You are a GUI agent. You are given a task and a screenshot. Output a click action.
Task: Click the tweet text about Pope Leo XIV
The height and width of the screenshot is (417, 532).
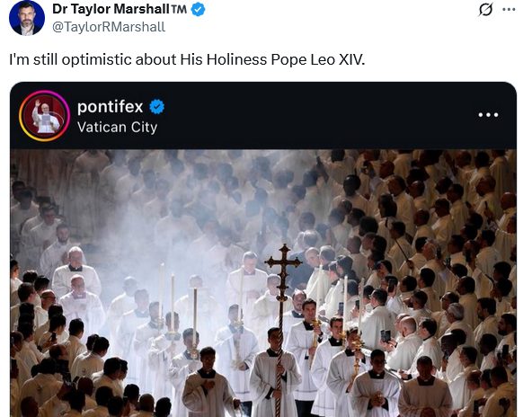point(187,59)
